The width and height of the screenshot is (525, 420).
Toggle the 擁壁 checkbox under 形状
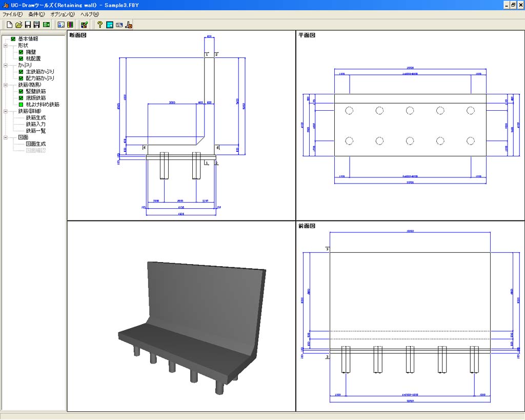point(21,52)
